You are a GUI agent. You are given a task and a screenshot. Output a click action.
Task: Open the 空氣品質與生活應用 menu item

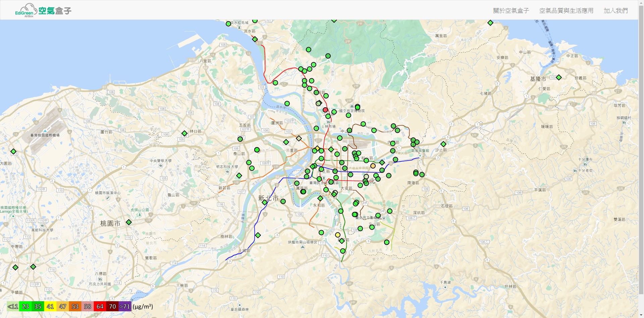click(566, 11)
